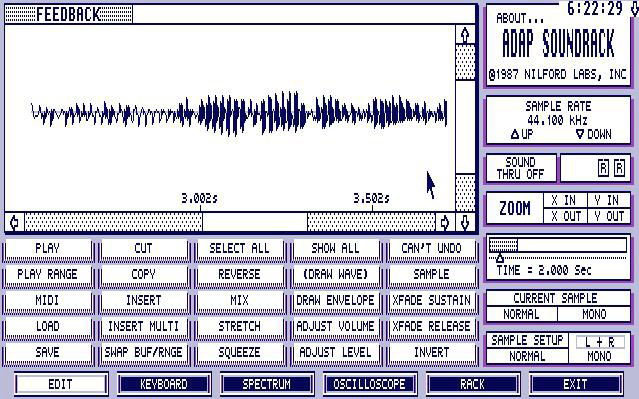Click the horizontal waveform scrollbar track
This screenshot has width=639, height=399.
(x=230, y=223)
